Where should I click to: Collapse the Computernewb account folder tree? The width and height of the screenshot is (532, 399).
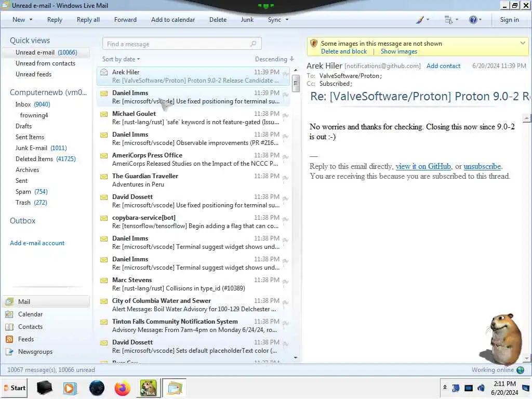[48, 92]
